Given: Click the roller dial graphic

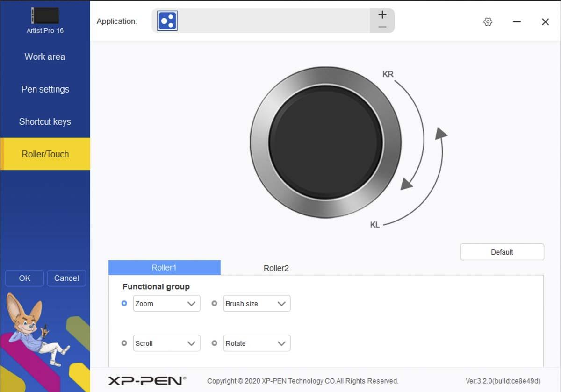Looking at the screenshot, I should point(325,142).
